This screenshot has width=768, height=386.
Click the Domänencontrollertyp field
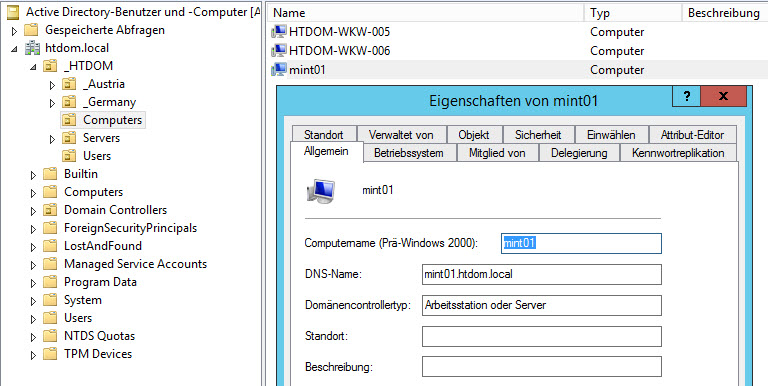(x=542, y=305)
